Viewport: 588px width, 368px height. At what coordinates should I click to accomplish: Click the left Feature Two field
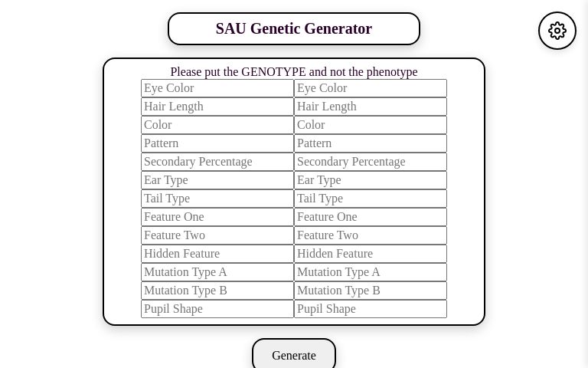pos(217,235)
